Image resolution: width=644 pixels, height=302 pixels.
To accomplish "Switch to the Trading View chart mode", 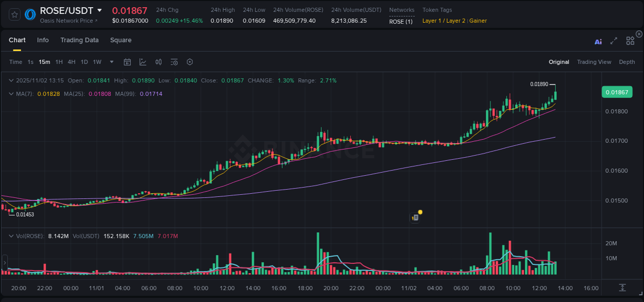I will [x=594, y=62].
